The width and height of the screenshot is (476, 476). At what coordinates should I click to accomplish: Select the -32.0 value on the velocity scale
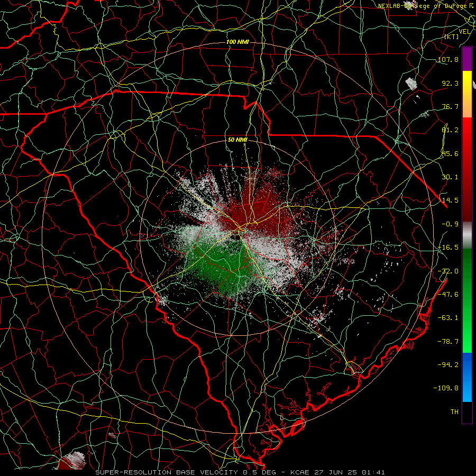point(448,271)
